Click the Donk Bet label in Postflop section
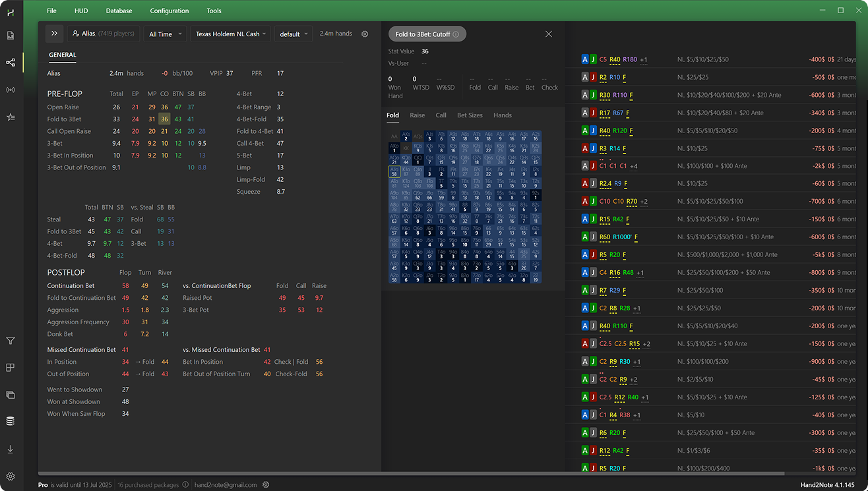The image size is (868, 491). pos(60,334)
